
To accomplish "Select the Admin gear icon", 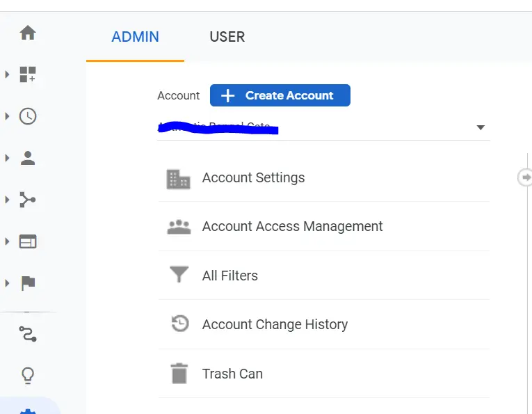I will point(28,410).
